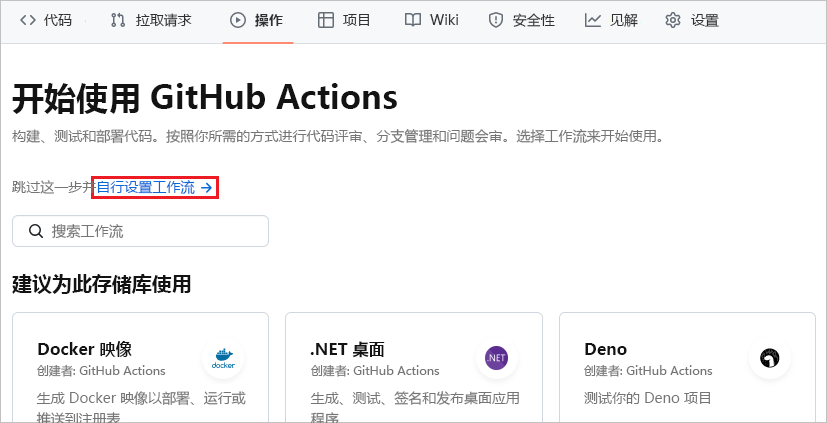827x423 pixels.
Task: Click the Actions play-circle icon
Action: point(238,21)
